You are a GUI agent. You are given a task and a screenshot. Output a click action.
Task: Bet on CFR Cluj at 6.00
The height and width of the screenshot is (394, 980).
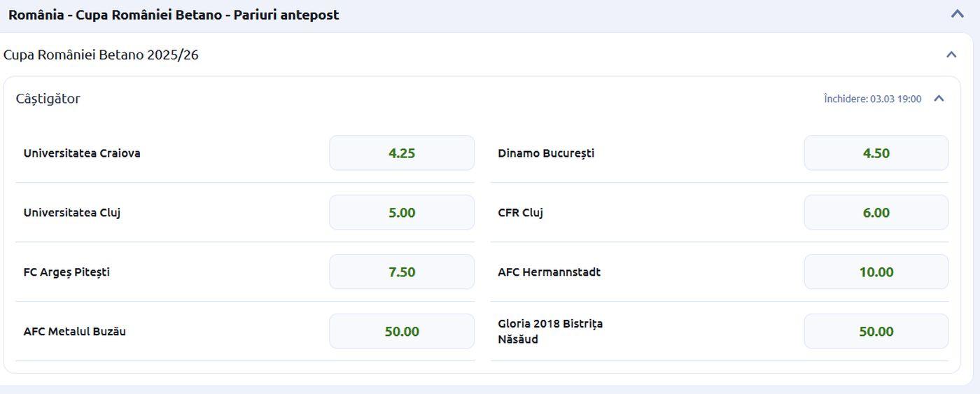pos(876,213)
